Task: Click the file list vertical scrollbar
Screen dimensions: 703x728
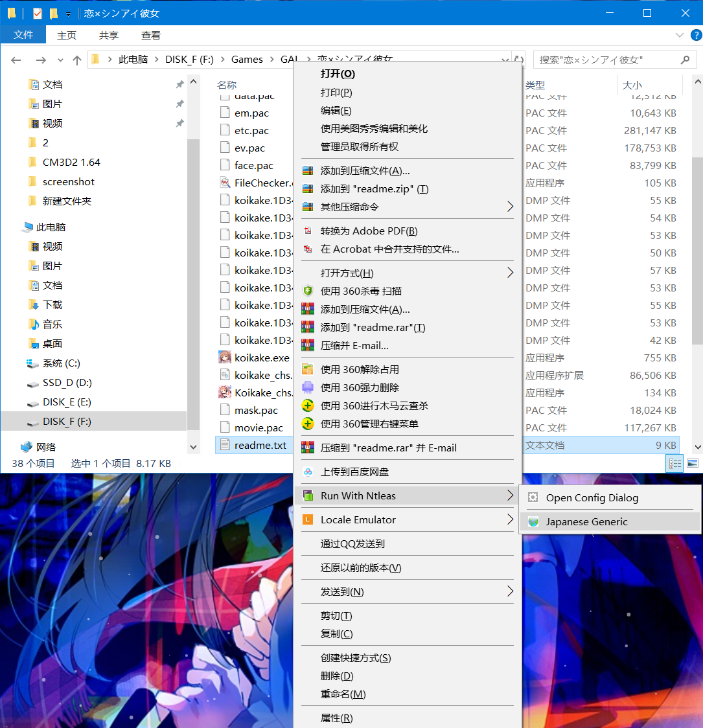Action: click(697, 251)
